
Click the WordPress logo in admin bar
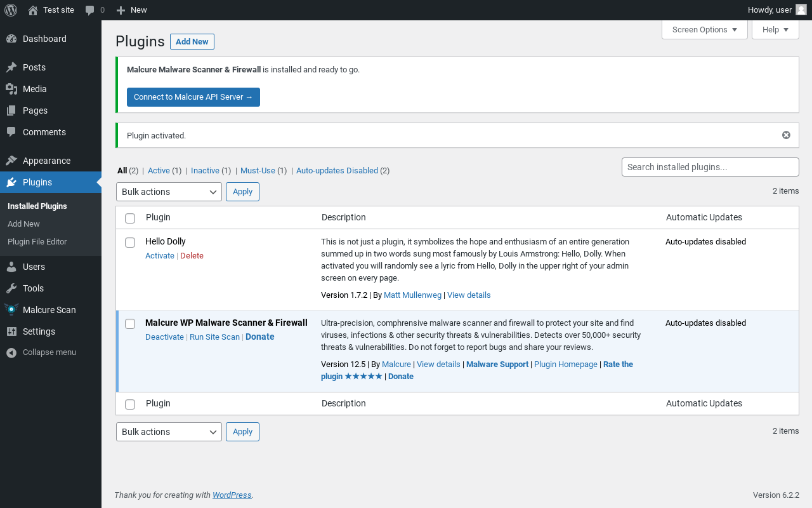[11, 10]
